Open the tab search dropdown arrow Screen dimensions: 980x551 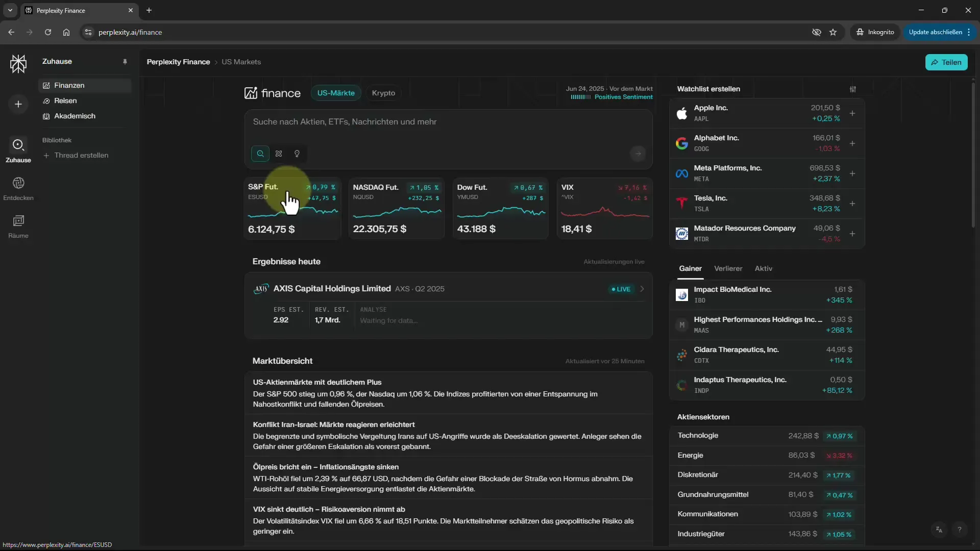[x=10, y=10]
